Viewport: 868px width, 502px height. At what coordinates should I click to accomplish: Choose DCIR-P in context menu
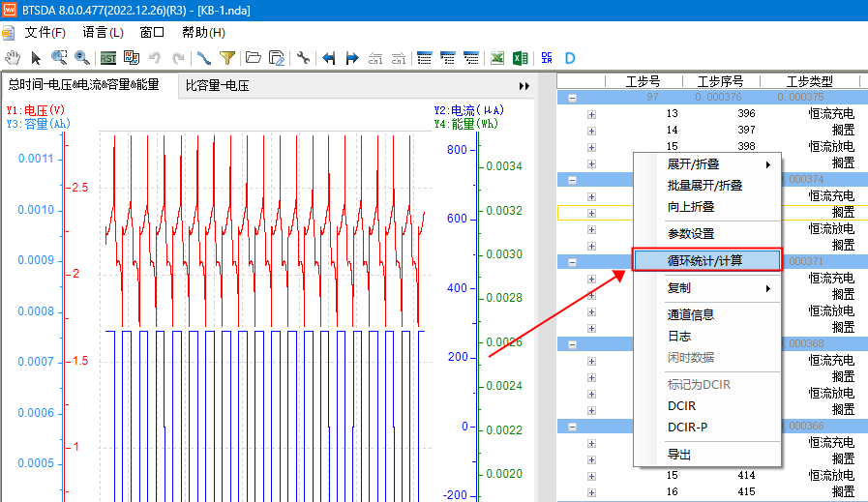pos(707,428)
